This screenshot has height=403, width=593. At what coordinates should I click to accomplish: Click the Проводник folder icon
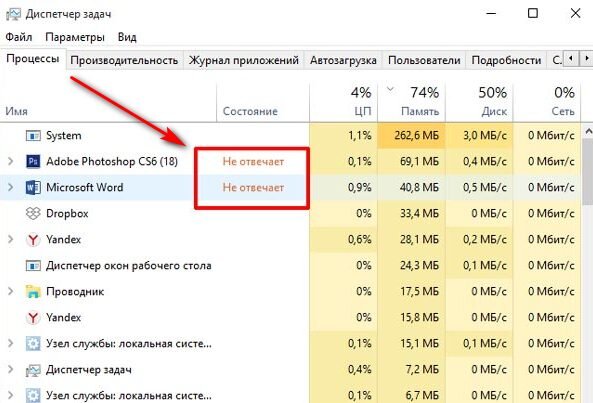pos(33,291)
